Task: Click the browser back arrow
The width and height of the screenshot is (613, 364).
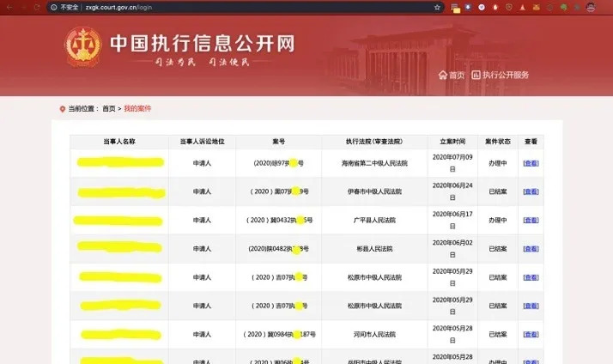Action: pos(9,7)
